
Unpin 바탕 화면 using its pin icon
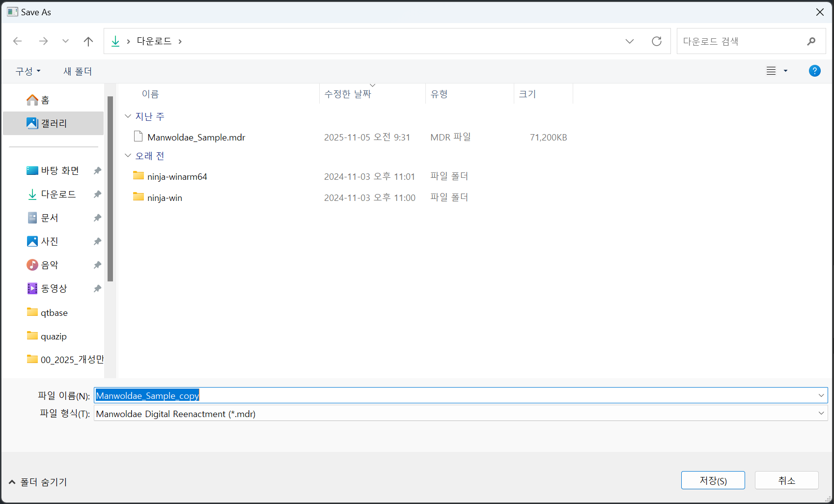(97, 170)
